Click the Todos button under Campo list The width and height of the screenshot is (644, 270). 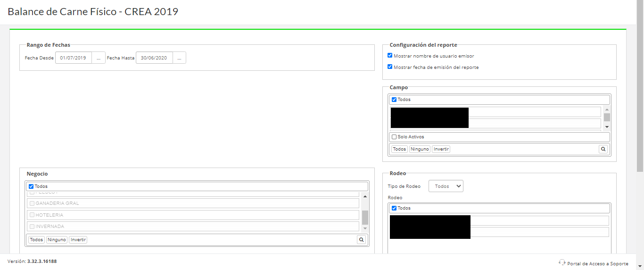(x=399, y=149)
